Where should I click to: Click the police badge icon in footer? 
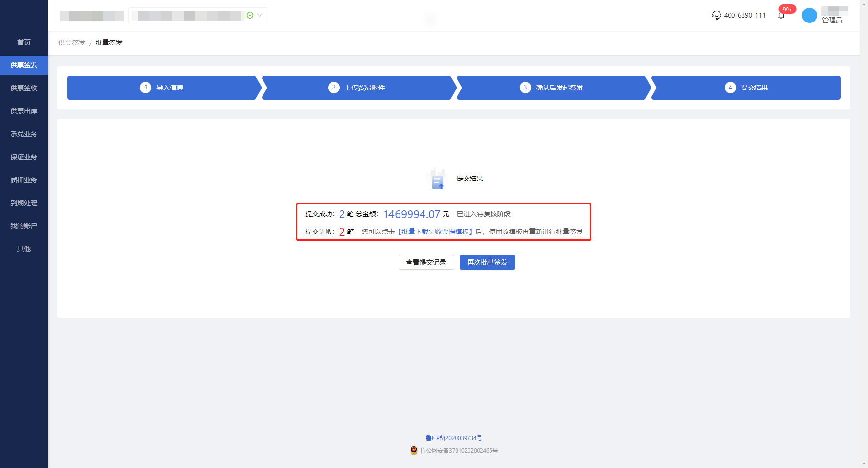(414, 450)
